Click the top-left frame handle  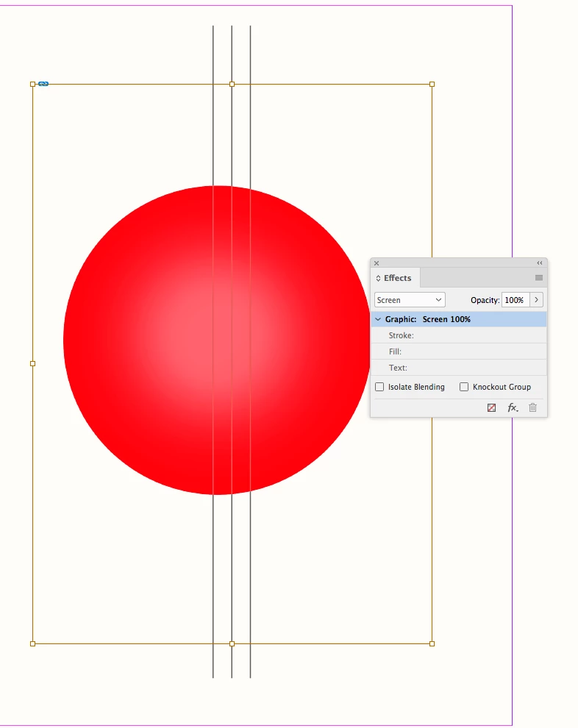click(32, 84)
